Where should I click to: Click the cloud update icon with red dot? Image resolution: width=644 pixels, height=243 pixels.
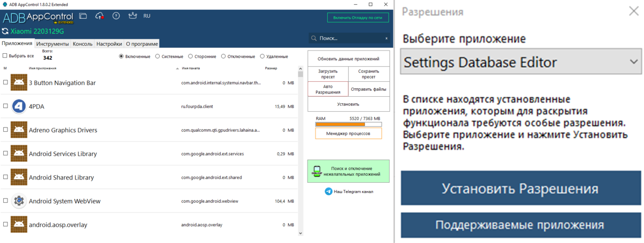point(99,16)
